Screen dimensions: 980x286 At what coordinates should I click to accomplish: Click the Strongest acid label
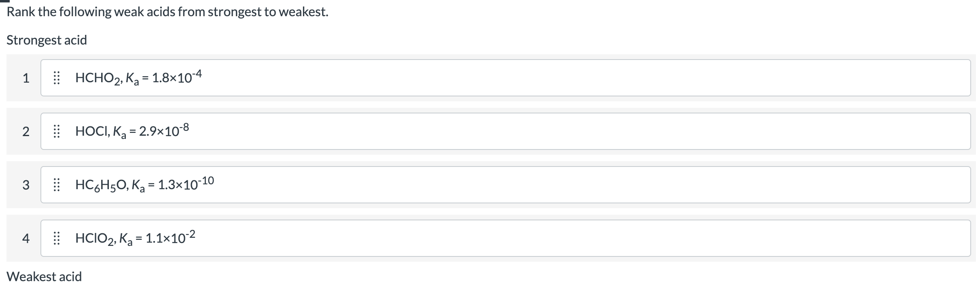pos(47,39)
